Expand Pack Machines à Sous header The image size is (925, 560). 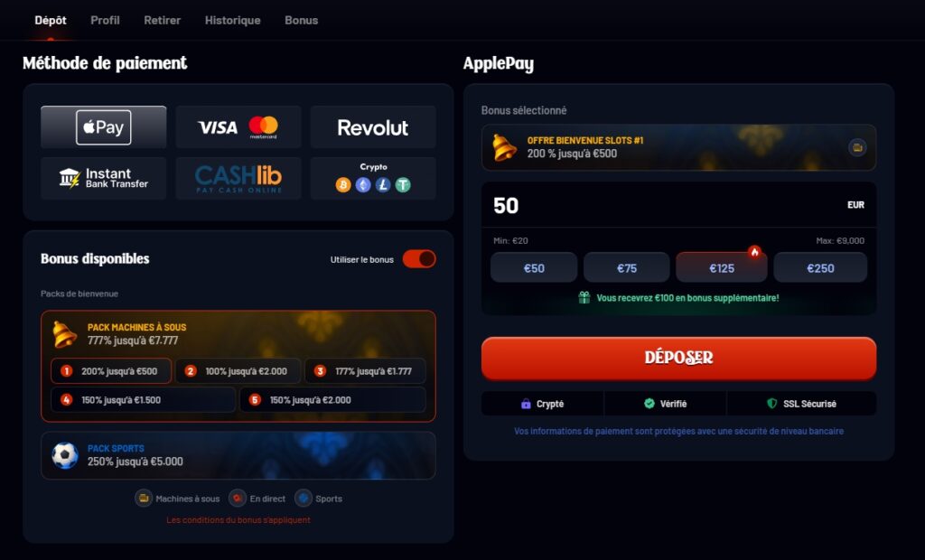[x=238, y=333]
